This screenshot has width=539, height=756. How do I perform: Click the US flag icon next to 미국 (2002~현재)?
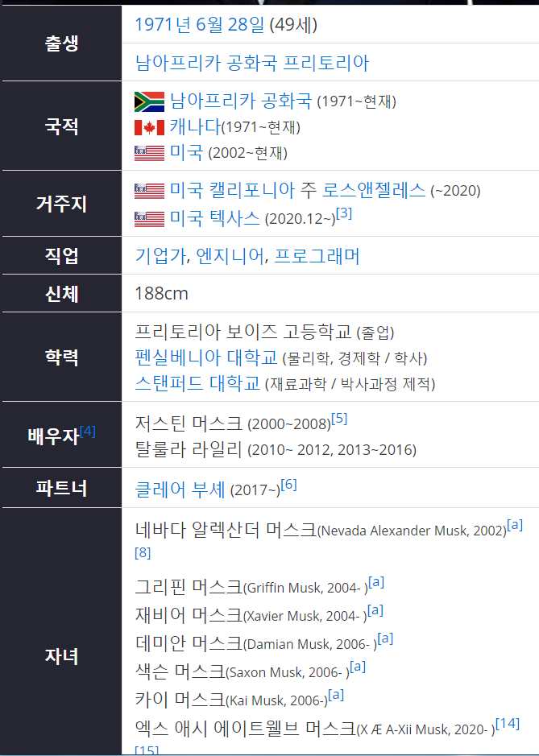coord(149,153)
